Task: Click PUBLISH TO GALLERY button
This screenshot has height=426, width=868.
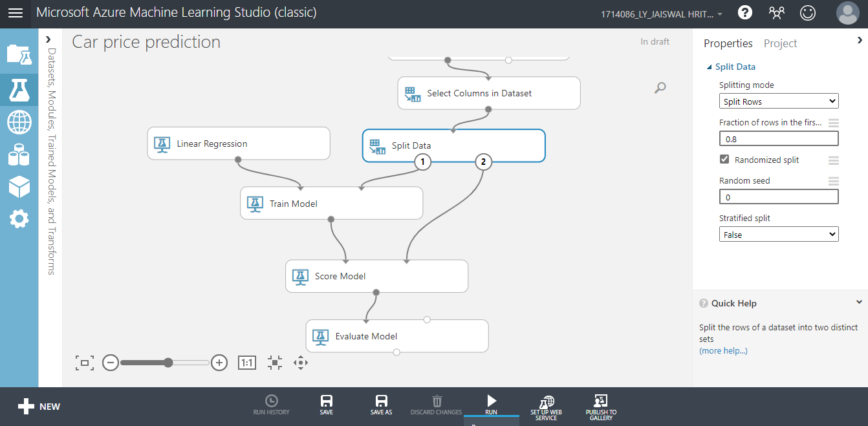Action: click(601, 409)
